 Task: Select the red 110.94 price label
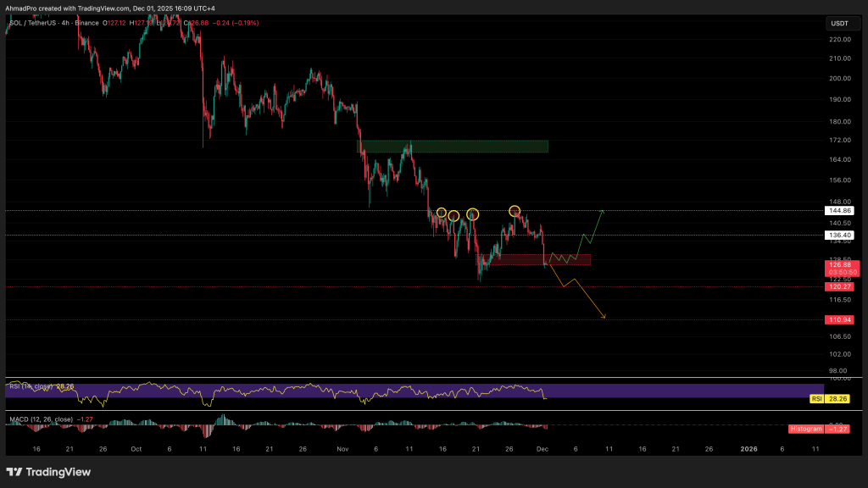[x=841, y=319]
